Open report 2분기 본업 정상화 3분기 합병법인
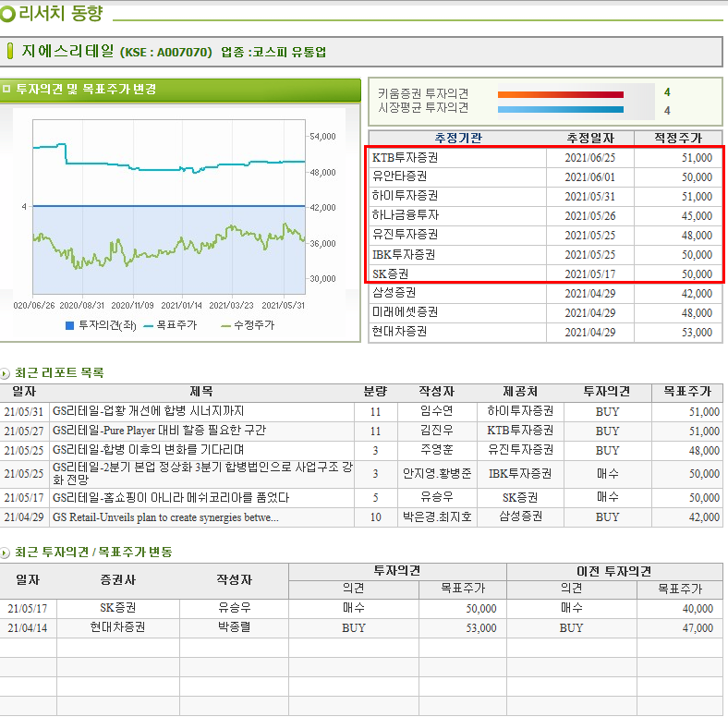This screenshot has width=728, height=717. pyautogui.click(x=202, y=473)
